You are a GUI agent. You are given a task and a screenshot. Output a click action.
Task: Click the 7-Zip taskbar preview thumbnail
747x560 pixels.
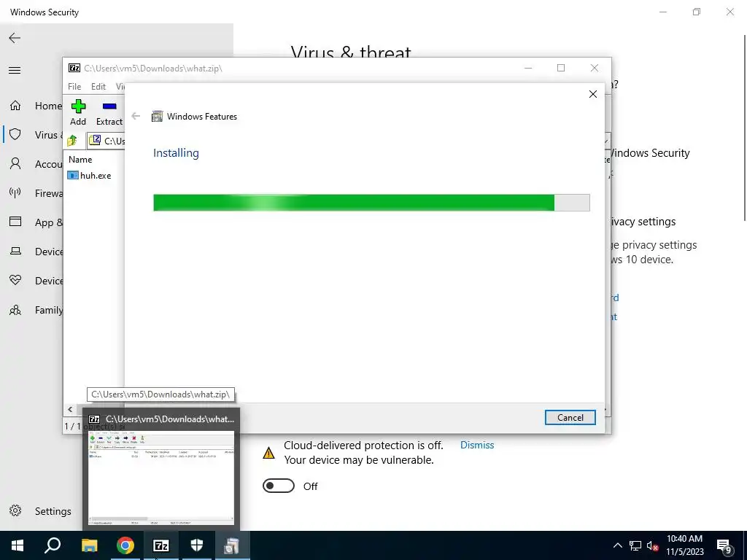pyautogui.click(x=161, y=478)
